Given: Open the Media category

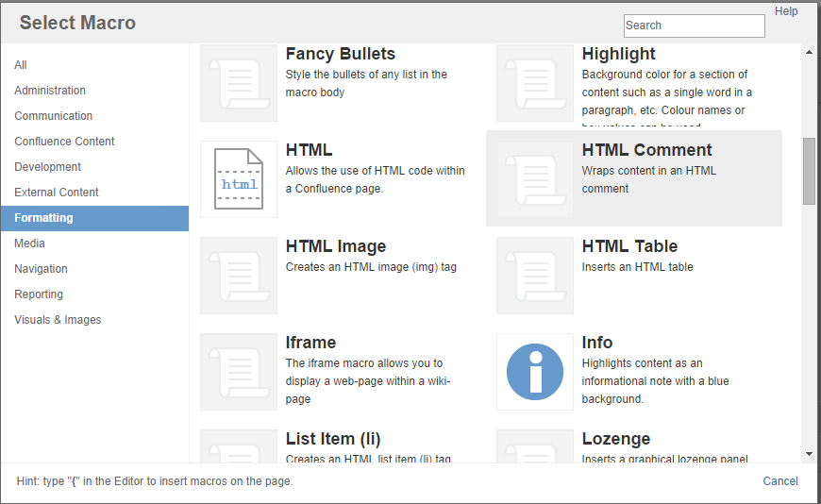Looking at the screenshot, I should [94, 244].
